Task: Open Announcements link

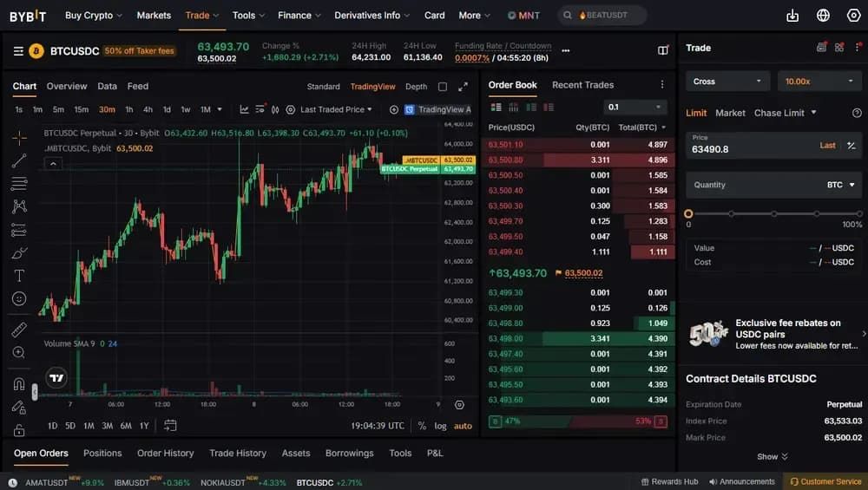Action: pyautogui.click(x=742, y=481)
